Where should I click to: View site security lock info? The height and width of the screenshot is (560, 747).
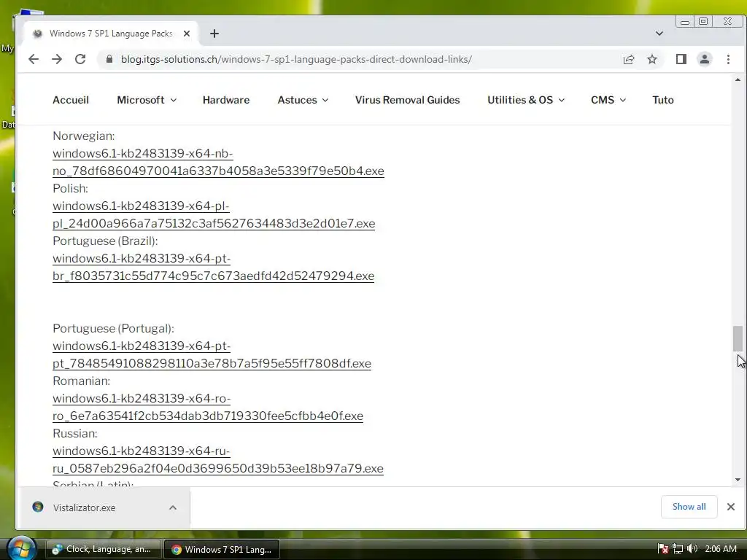point(109,59)
